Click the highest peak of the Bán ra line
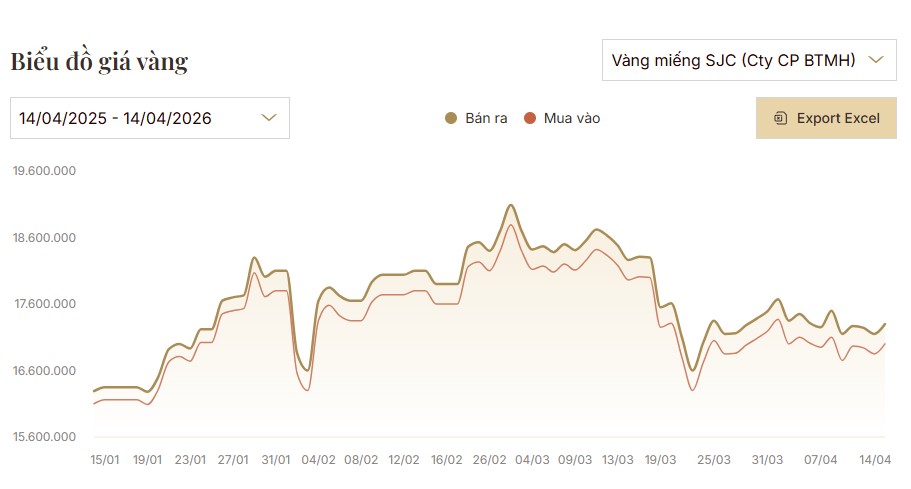 coord(510,205)
